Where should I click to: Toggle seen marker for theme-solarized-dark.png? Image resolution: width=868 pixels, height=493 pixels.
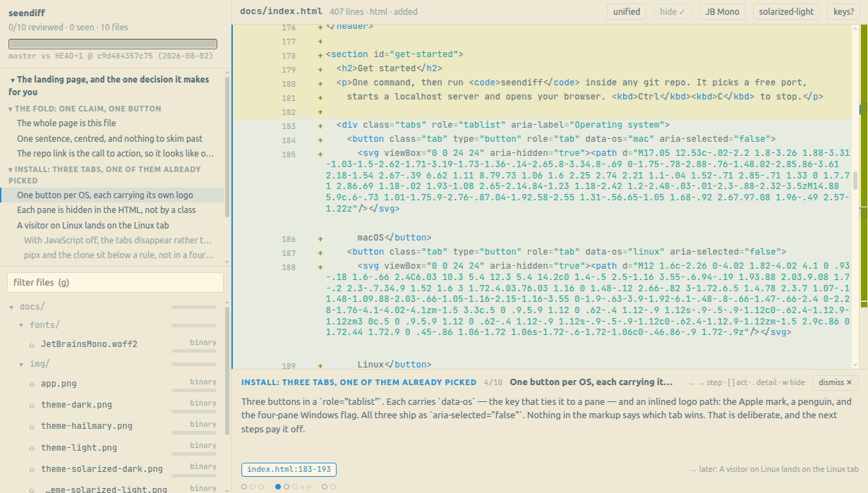tap(32, 469)
